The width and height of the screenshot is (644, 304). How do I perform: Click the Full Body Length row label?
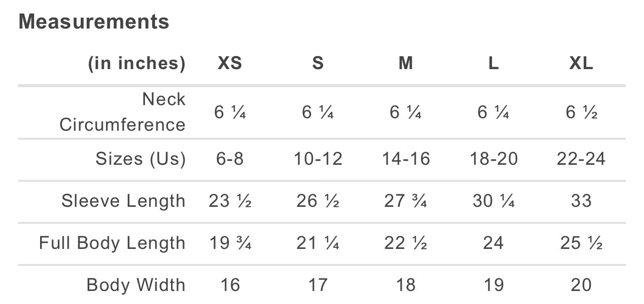112,243
